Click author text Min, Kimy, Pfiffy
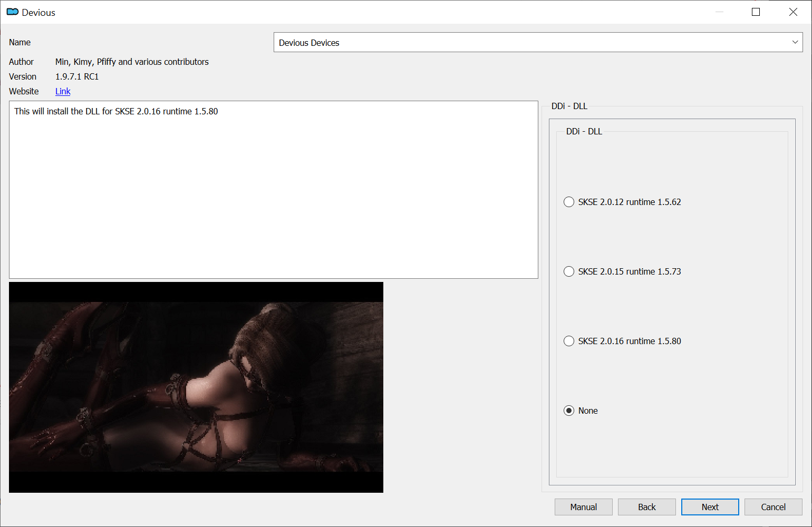 pos(85,62)
